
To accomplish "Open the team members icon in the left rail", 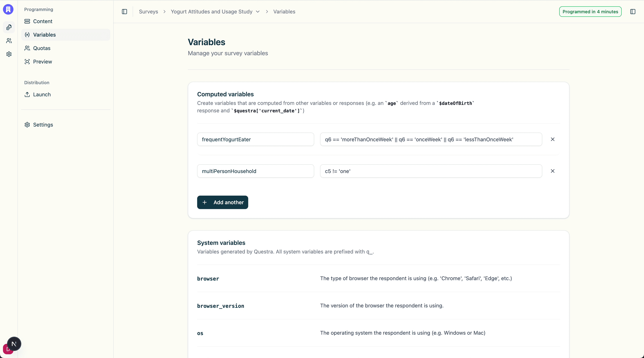I will point(9,41).
